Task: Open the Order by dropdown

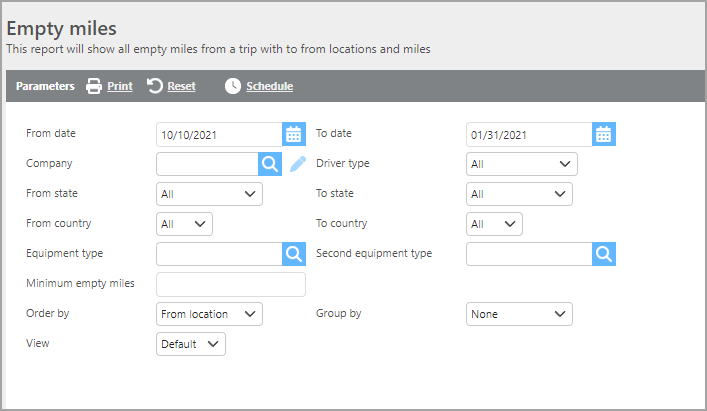Action: click(x=210, y=314)
